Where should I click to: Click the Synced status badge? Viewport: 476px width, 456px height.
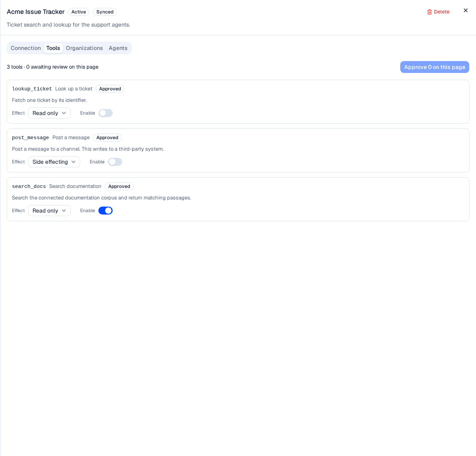(x=105, y=12)
